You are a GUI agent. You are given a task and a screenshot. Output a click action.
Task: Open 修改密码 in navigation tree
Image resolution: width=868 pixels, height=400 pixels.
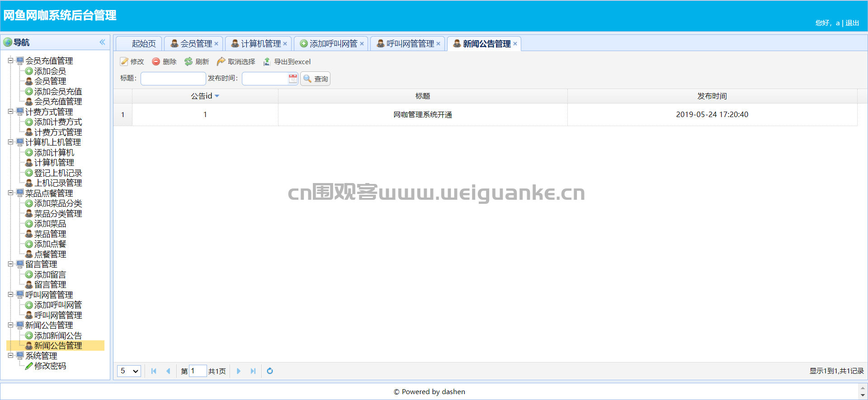pos(50,366)
